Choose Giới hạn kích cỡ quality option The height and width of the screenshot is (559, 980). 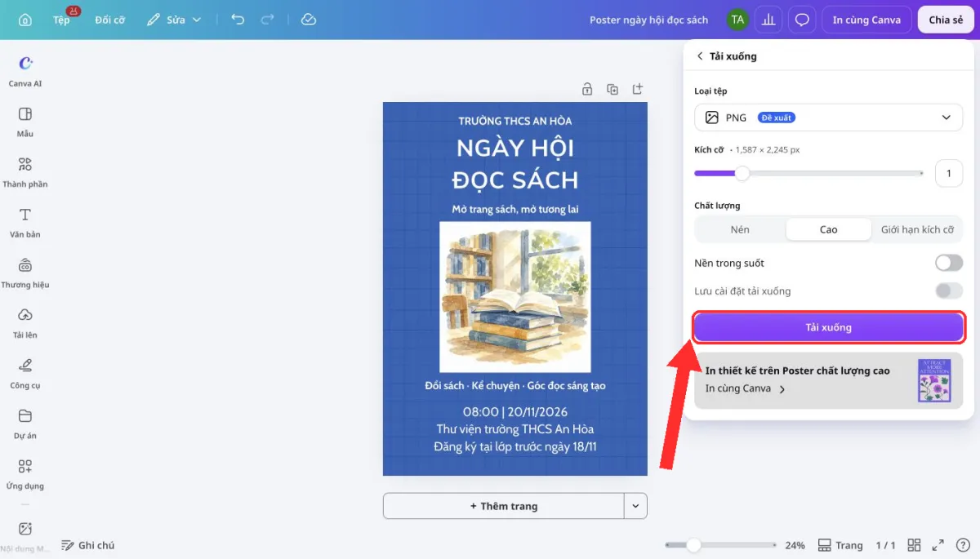click(x=917, y=229)
